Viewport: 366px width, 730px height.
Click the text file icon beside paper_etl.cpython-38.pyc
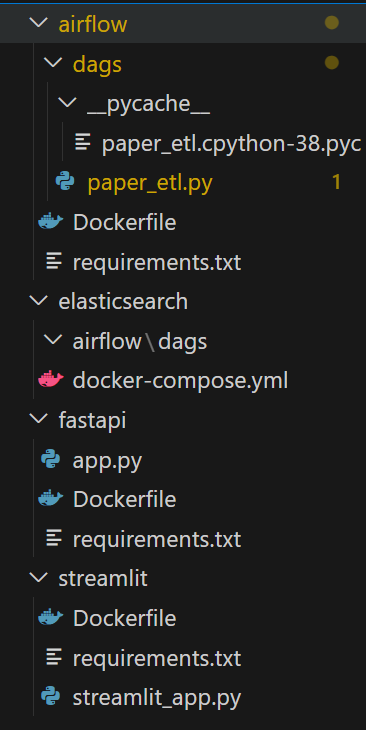(83, 142)
